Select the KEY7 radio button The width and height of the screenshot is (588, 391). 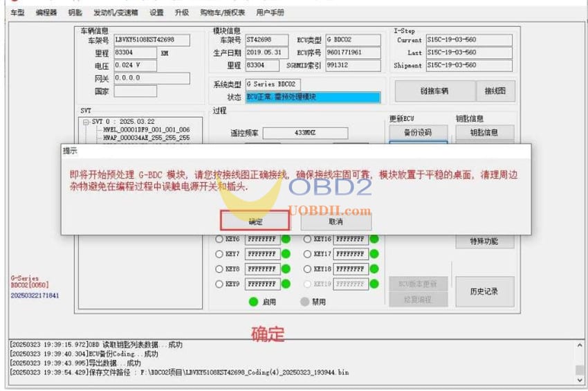point(219,254)
